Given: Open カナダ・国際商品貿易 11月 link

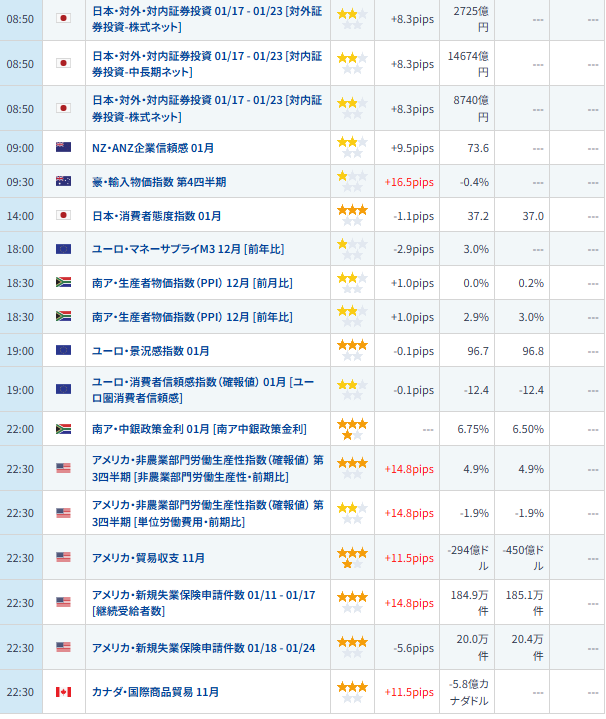Looking at the screenshot, I should tap(155, 692).
